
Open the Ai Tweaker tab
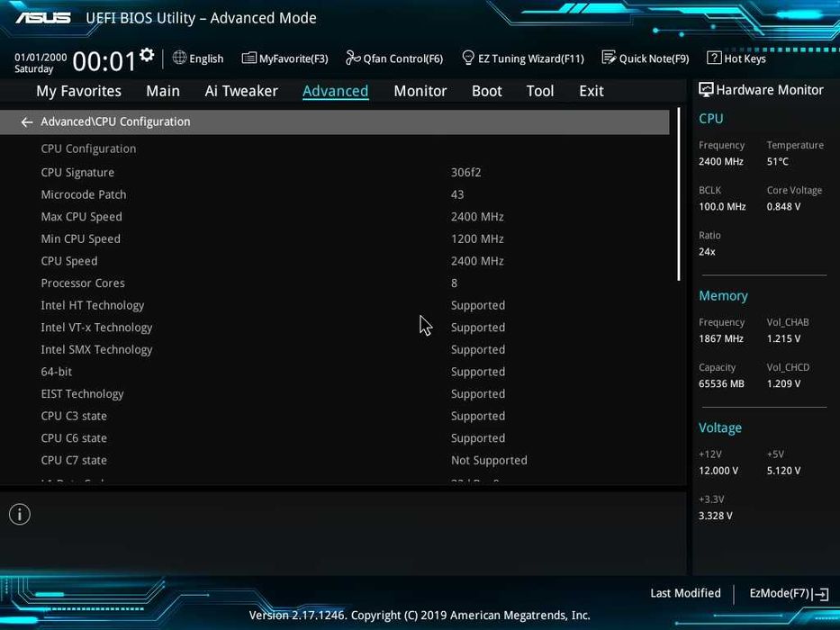[241, 91]
